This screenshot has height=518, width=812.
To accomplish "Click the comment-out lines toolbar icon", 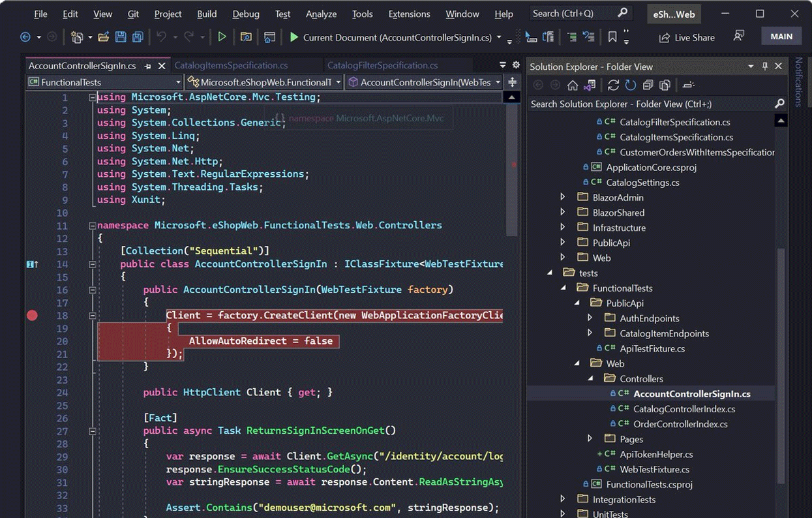I will coord(572,37).
